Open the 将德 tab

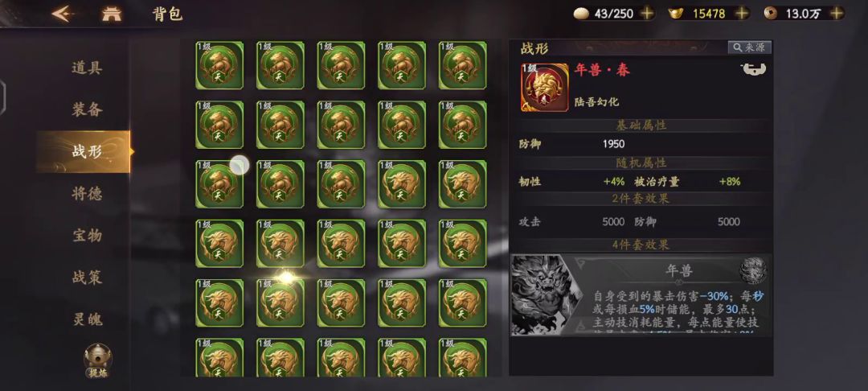pos(87,194)
